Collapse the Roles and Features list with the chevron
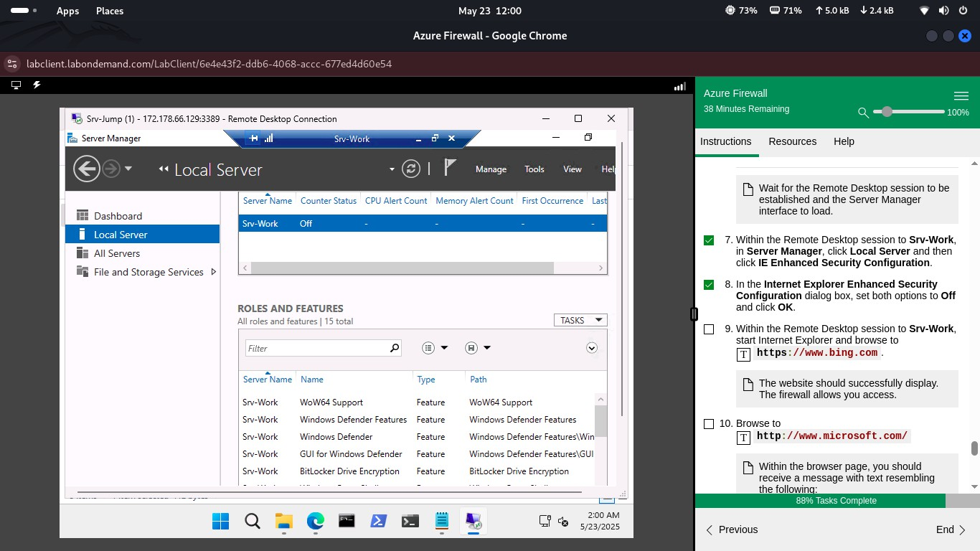Image resolution: width=980 pixels, height=551 pixels. (x=592, y=347)
